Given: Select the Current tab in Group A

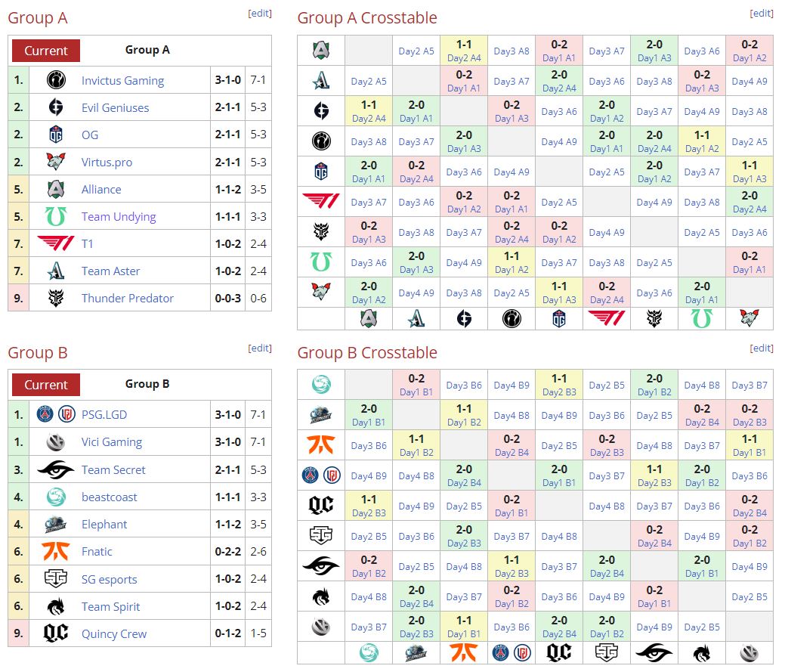Looking at the screenshot, I should [46, 51].
